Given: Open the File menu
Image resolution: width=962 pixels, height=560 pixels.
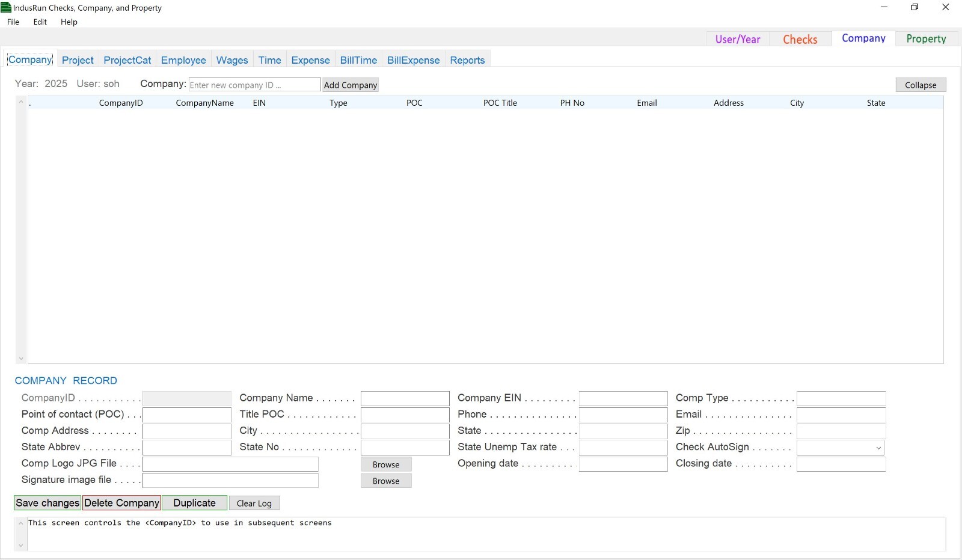Looking at the screenshot, I should click(13, 22).
